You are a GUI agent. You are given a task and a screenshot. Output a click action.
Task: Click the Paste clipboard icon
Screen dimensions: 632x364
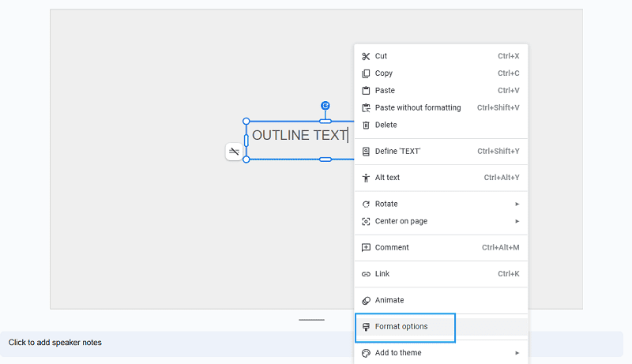click(x=366, y=91)
